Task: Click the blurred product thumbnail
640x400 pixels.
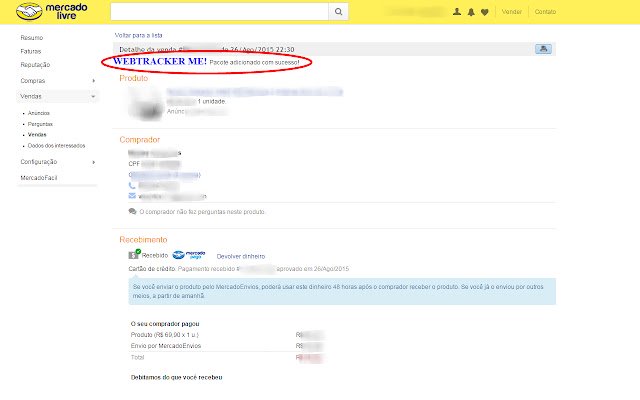Action: [x=146, y=103]
